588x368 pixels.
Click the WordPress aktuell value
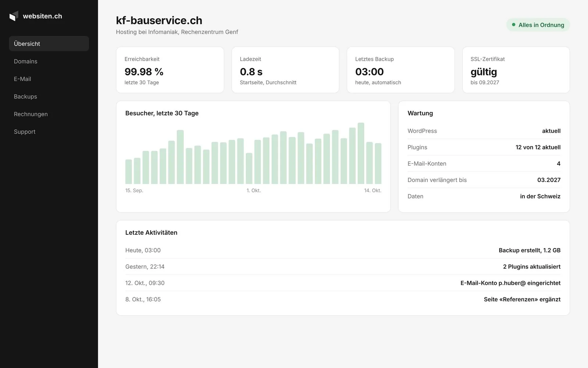(551, 131)
